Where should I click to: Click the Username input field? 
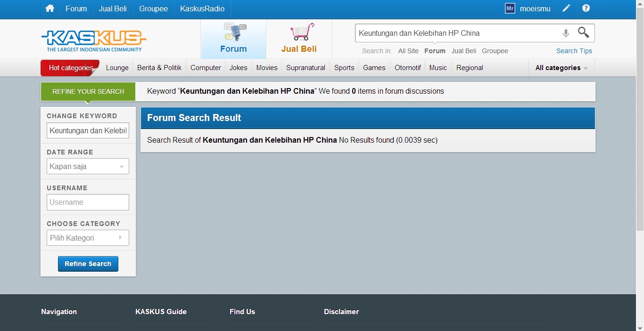(88, 202)
